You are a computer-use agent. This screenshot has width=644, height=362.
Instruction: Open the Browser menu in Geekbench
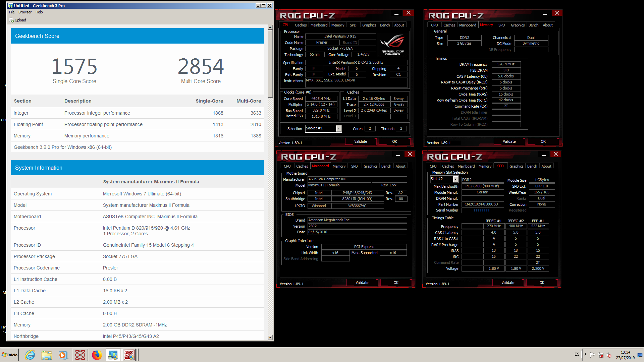25,12
